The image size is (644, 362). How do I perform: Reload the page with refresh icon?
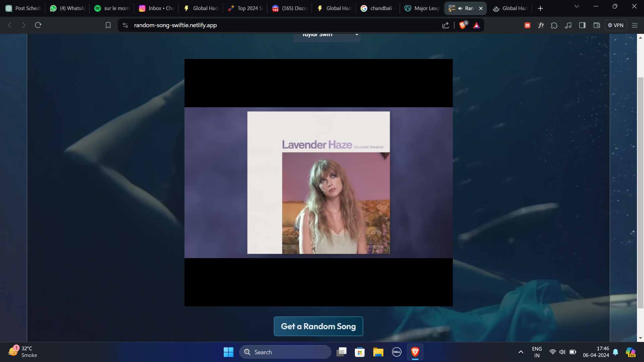coord(38,25)
